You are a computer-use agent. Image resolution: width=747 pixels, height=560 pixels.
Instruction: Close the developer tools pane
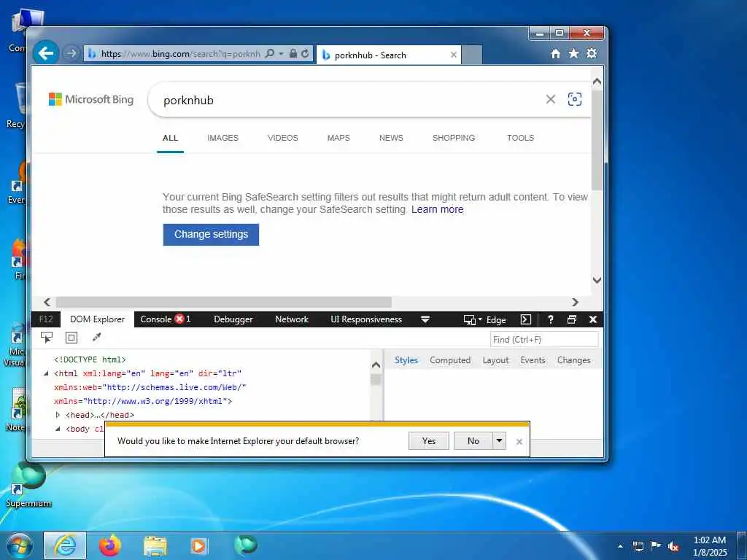(x=593, y=319)
